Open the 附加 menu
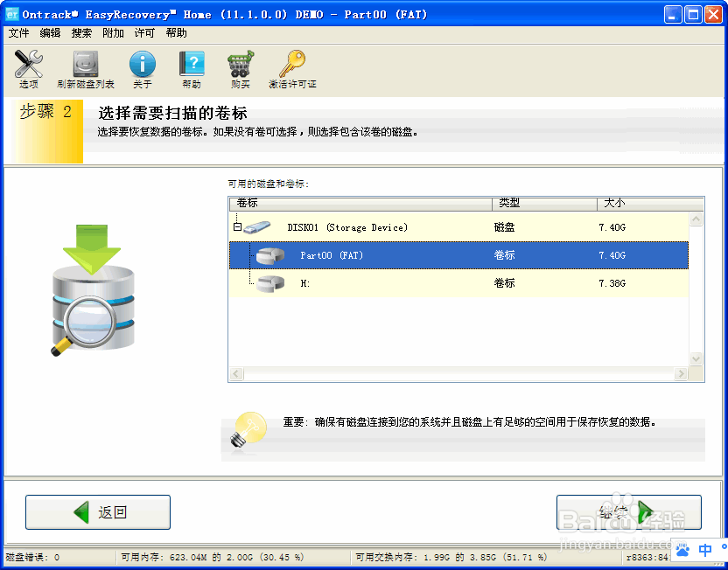The height and width of the screenshot is (570, 728). click(113, 33)
